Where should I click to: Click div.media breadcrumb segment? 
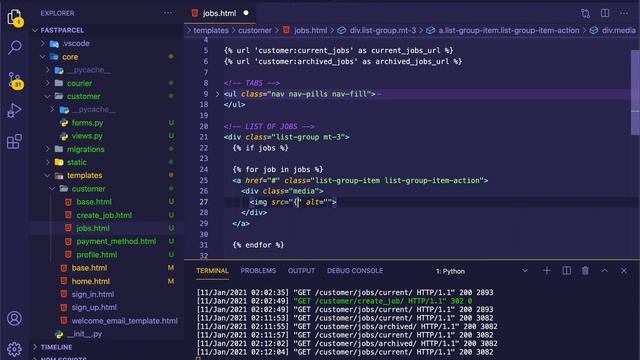[618, 30]
